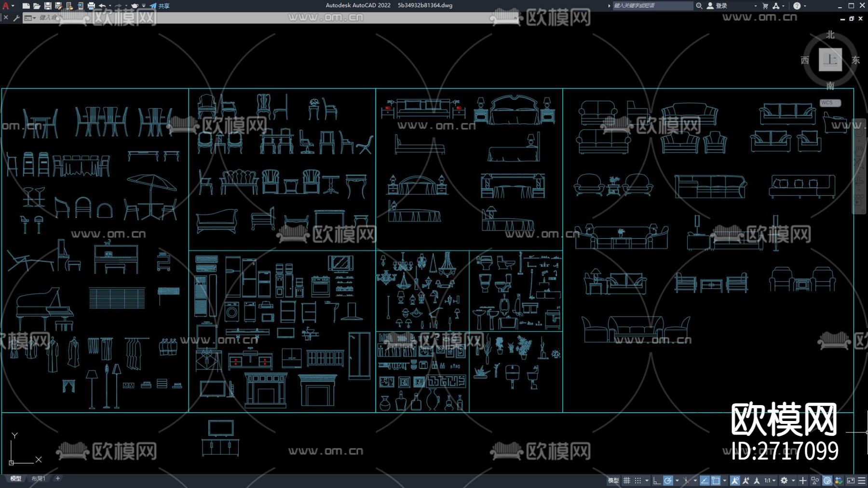This screenshot has width=868, height=488.
Task: Click the Save As icon
Action: point(58,6)
